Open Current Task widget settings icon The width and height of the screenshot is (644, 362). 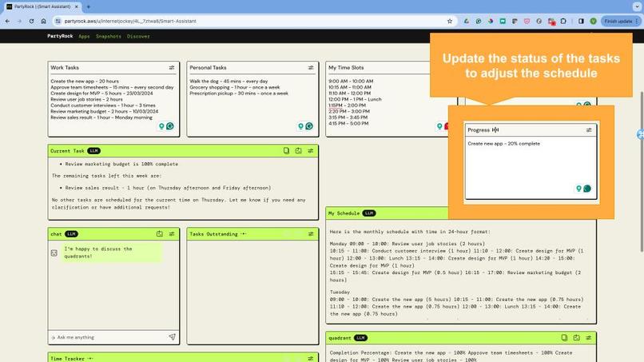311,151
